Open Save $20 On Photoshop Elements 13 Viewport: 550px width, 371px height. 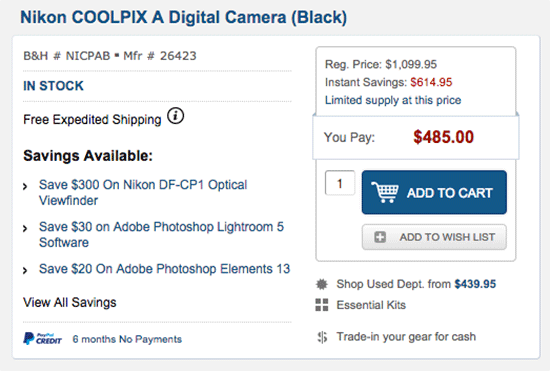click(165, 269)
